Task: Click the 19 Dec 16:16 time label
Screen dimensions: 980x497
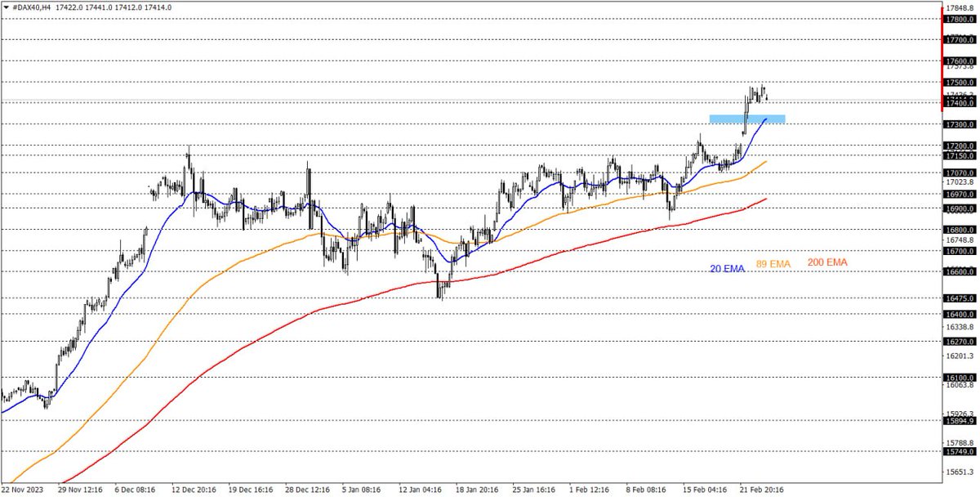Action: coord(251,490)
